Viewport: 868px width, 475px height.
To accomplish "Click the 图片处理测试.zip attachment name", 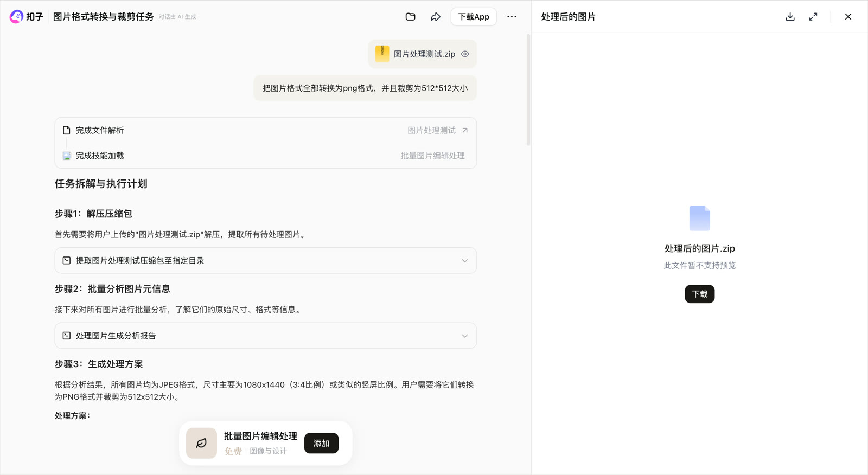I will pyautogui.click(x=424, y=54).
